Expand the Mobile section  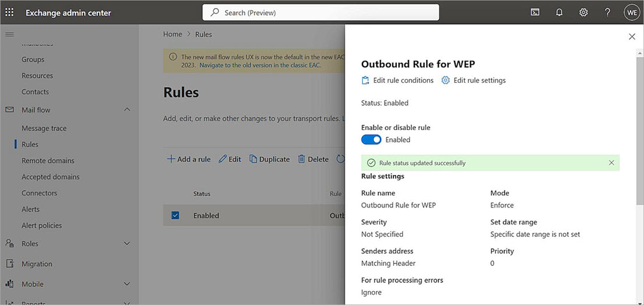(127, 284)
